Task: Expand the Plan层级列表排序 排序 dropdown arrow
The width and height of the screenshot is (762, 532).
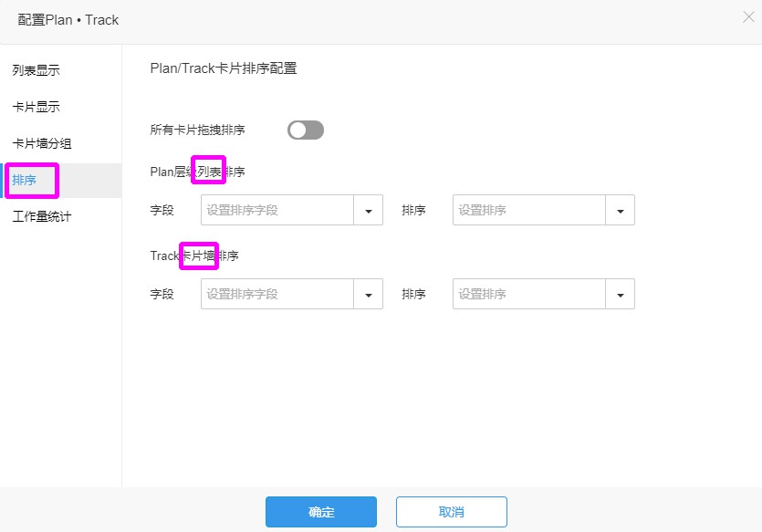Action: 621,211
